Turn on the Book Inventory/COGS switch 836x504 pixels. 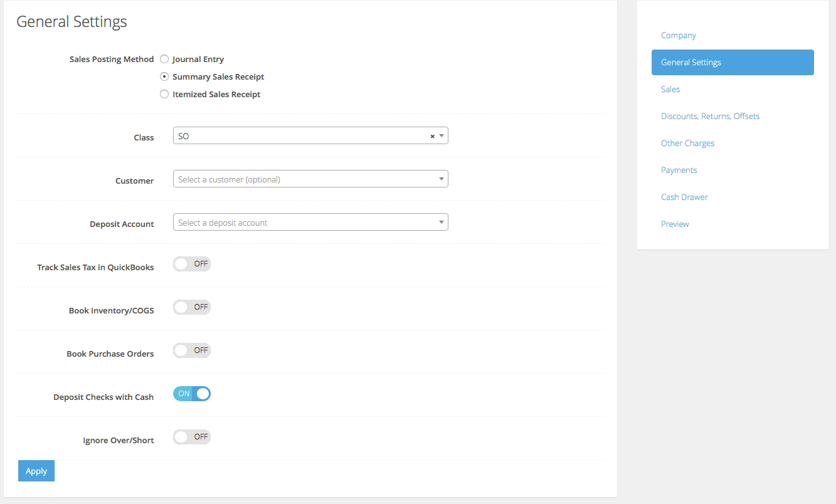click(x=192, y=307)
